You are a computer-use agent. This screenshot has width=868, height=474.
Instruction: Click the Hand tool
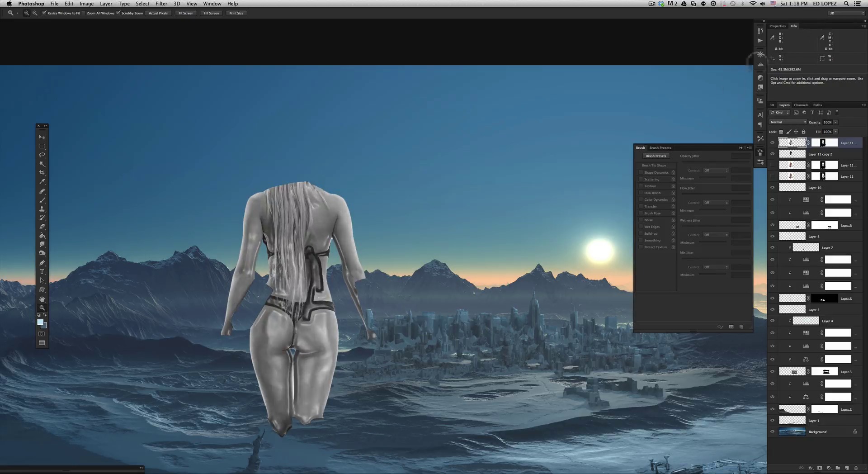point(42,299)
